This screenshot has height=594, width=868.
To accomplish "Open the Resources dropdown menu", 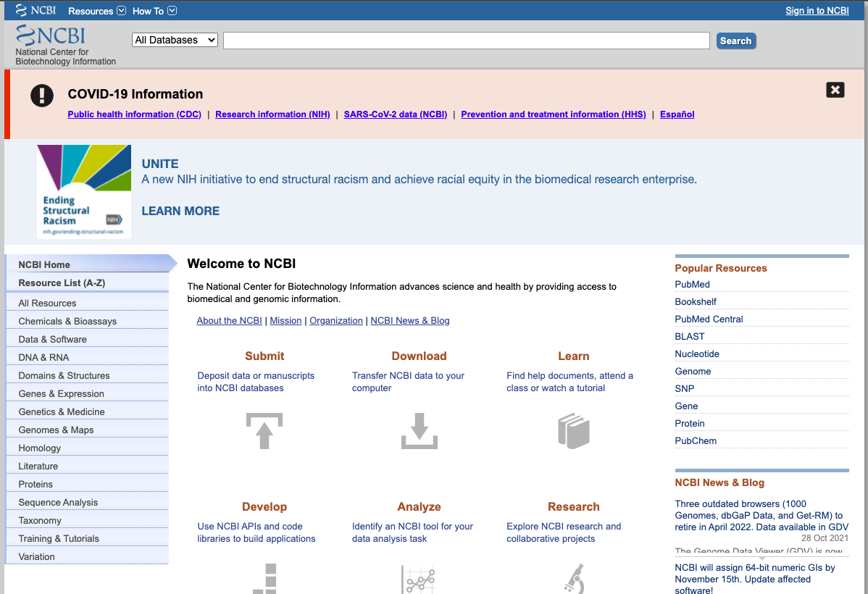I will (x=97, y=11).
